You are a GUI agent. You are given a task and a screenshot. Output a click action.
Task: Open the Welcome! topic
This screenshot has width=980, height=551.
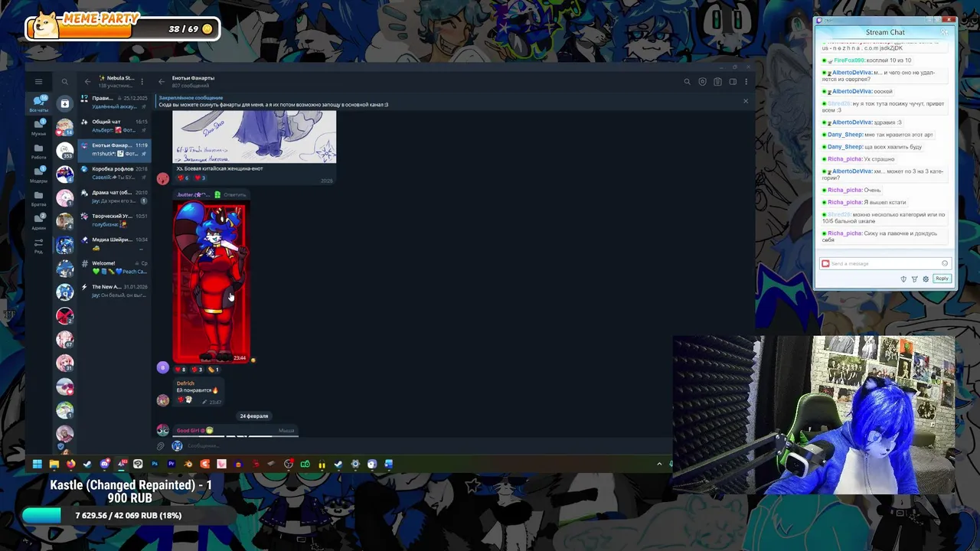(x=115, y=268)
